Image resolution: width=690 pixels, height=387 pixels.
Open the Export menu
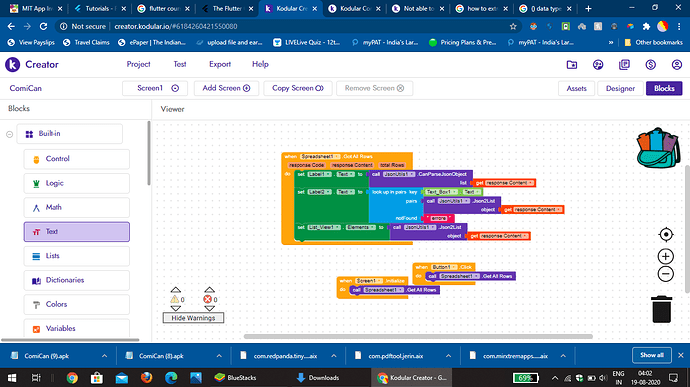220,64
